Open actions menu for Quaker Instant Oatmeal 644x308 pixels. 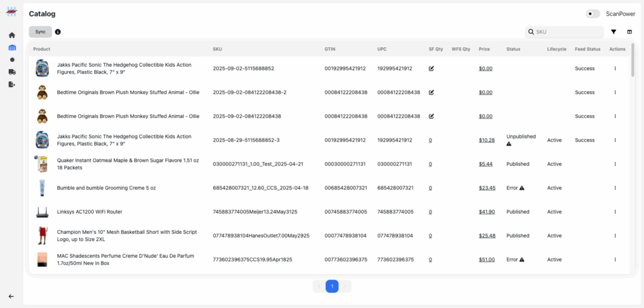pyautogui.click(x=615, y=164)
